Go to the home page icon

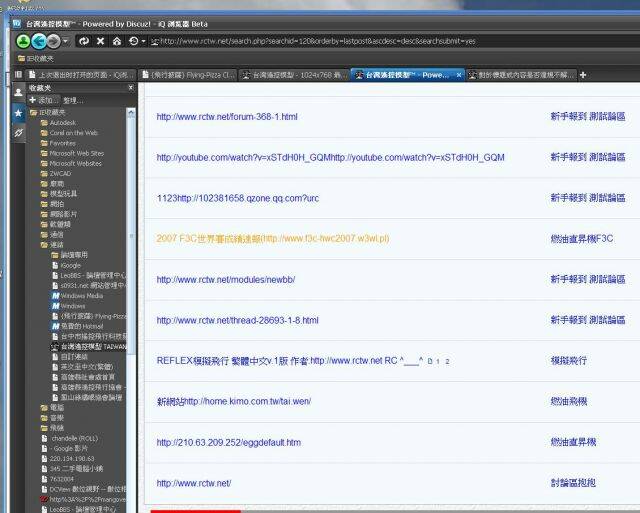[117, 41]
